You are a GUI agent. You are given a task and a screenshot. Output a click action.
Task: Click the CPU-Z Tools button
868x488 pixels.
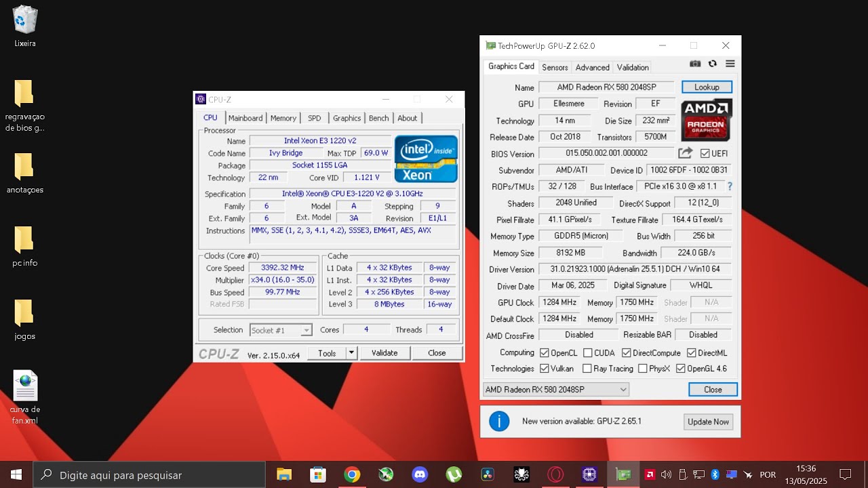pos(327,352)
